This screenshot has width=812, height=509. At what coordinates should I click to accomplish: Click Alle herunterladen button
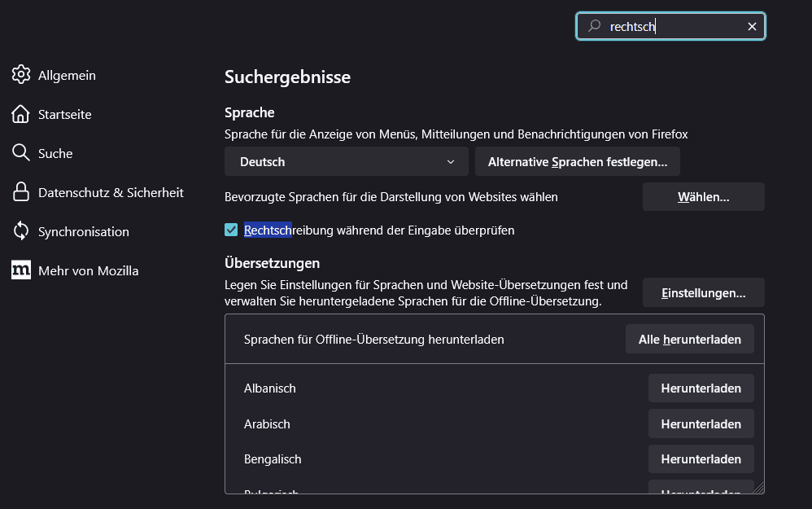click(689, 340)
